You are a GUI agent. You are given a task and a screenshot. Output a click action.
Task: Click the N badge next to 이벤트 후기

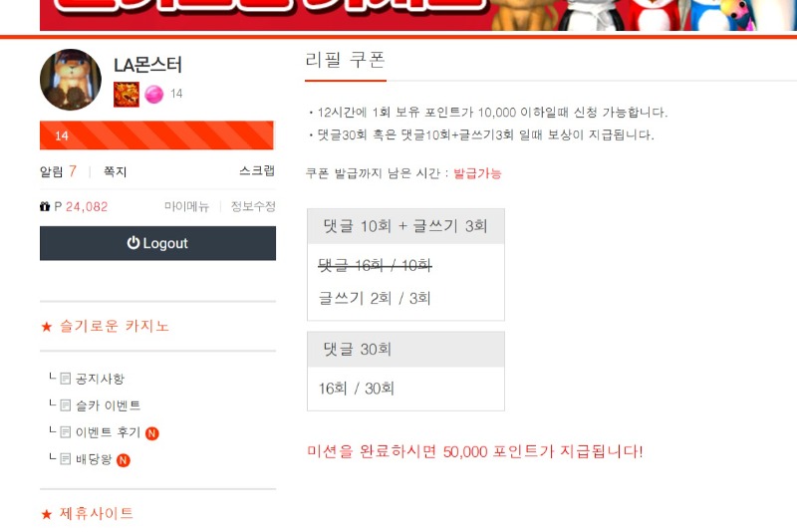point(152,433)
